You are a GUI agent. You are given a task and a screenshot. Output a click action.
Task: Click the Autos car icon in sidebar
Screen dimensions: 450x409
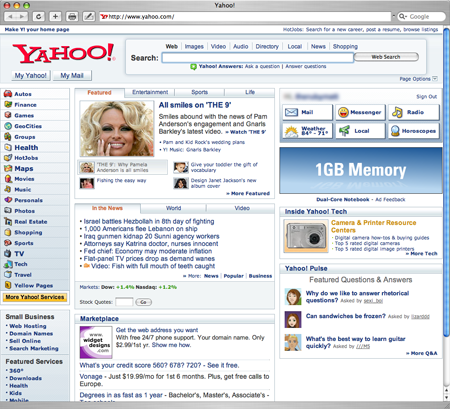8,94
